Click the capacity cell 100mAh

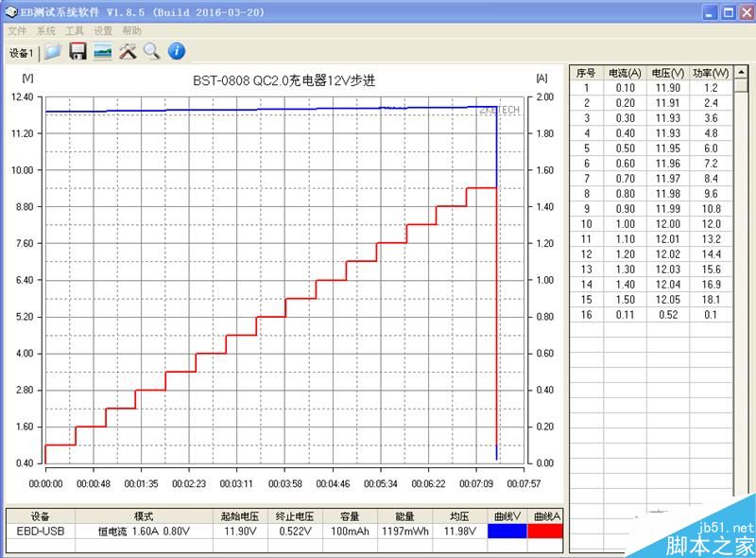[x=350, y=531]
